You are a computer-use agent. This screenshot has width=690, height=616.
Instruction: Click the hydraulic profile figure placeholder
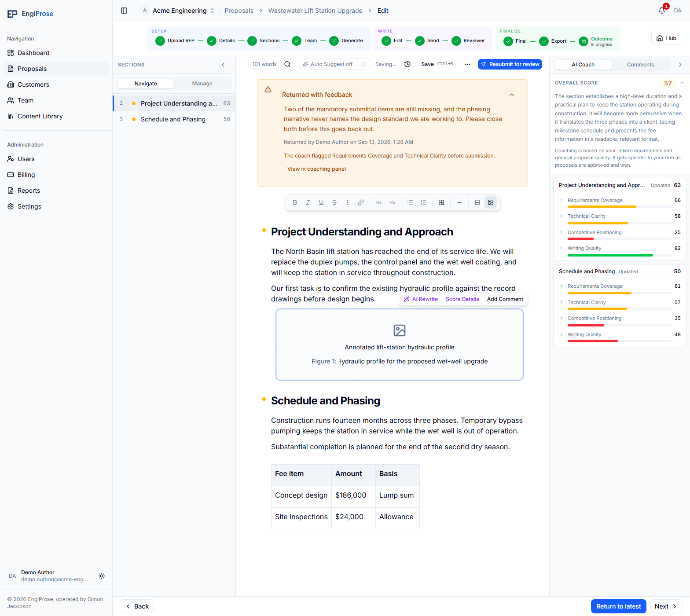400,345
